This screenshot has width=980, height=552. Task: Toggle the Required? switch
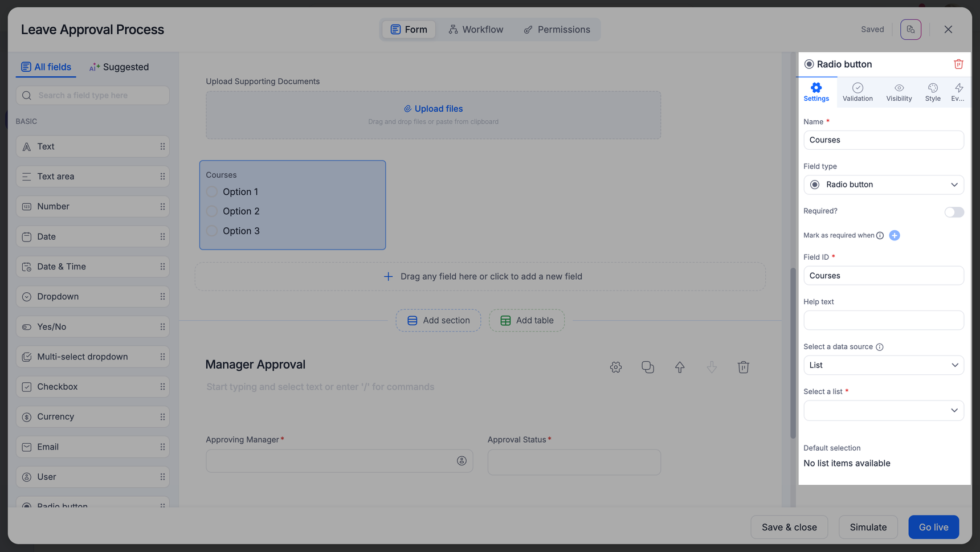(x=954, y=212)
